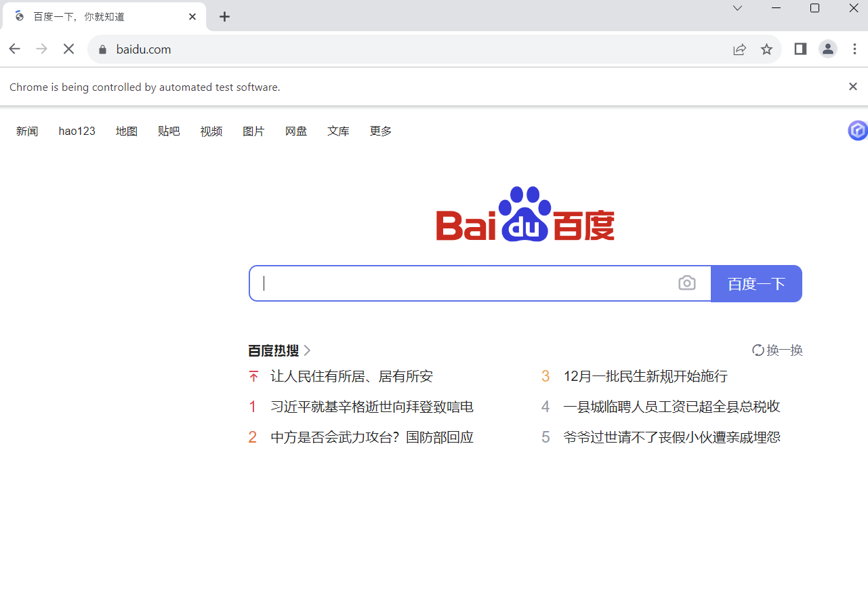Open 网盘 navigation link

pos(296,131)
